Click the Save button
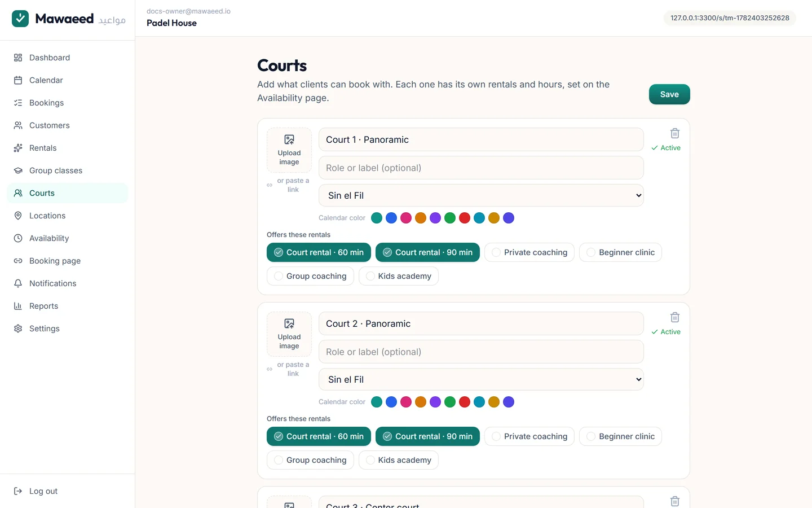Screen dimensions: 812x508 pos(669,94)
